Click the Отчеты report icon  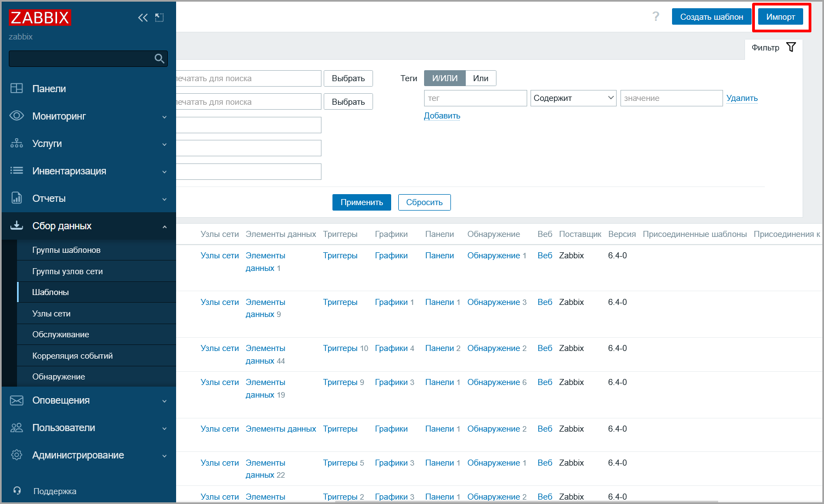pyautogui.click(x=17, y=198)
